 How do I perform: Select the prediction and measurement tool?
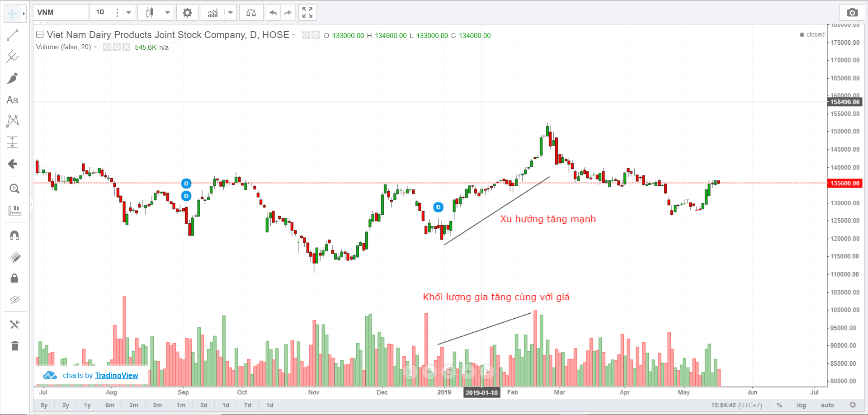click(x=13, y=142)
